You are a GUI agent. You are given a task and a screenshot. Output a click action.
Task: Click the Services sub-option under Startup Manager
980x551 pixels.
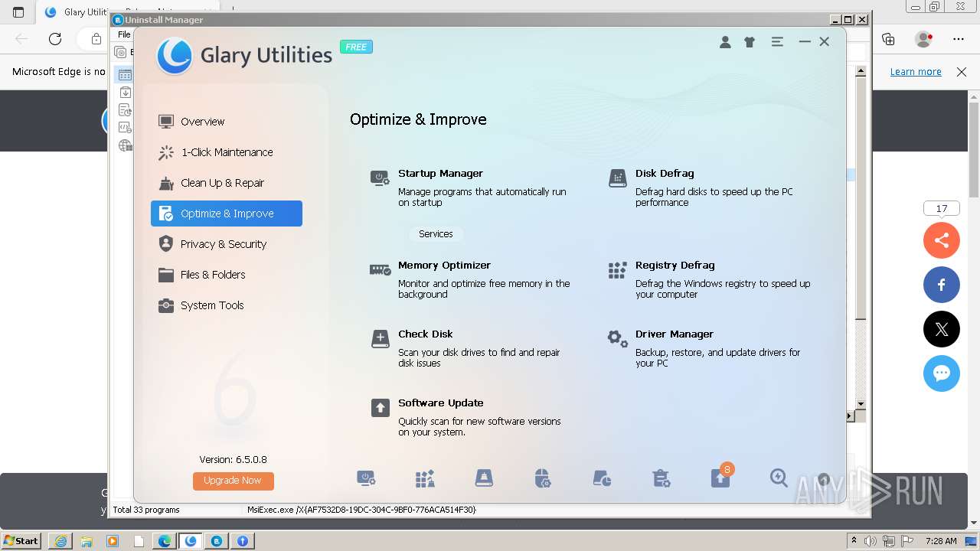tap(436, 234)
